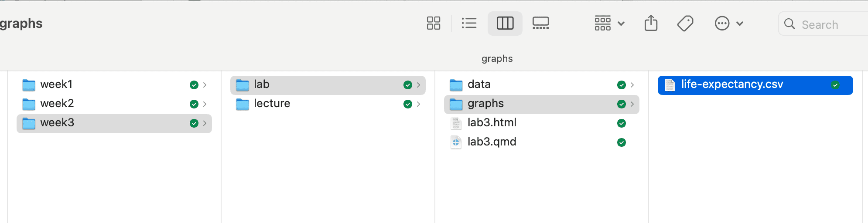Switch to list view

pyautogui.click(x=469, y=23)
